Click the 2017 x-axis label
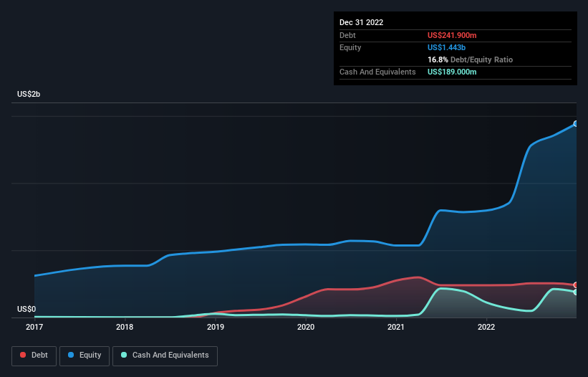This screenshot has height=377, width=588. coord(34,327)
